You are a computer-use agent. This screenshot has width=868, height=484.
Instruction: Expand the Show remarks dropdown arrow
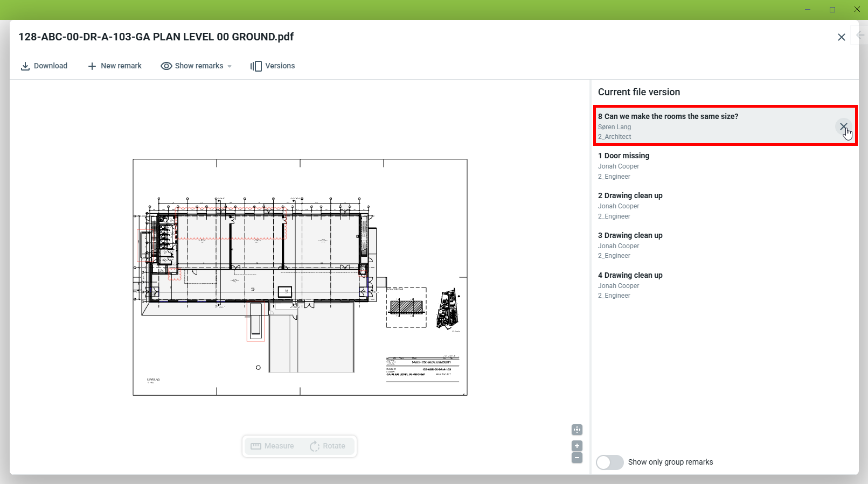tap(230, 66)
